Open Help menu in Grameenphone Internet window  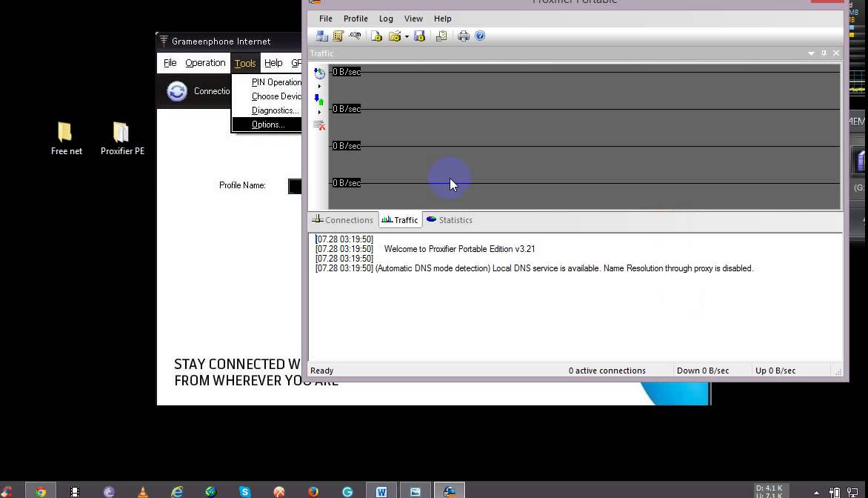pos(273,62)
